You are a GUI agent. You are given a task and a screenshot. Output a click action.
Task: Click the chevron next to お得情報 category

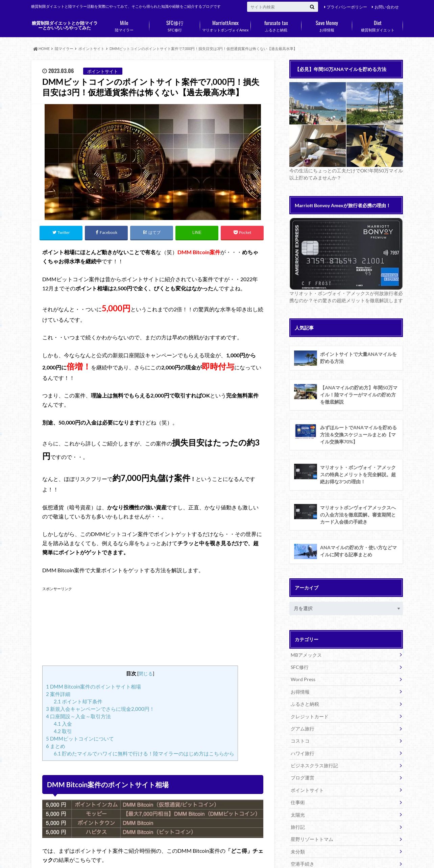point(401,692)
